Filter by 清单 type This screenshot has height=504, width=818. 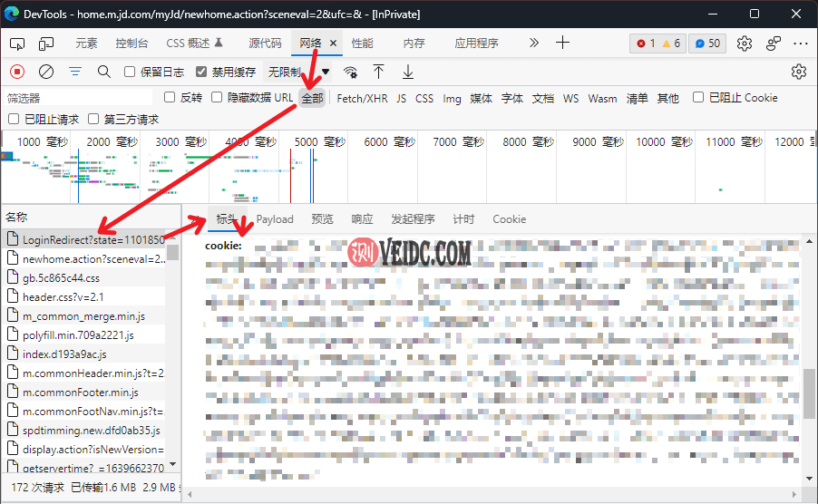pos(637,98)
